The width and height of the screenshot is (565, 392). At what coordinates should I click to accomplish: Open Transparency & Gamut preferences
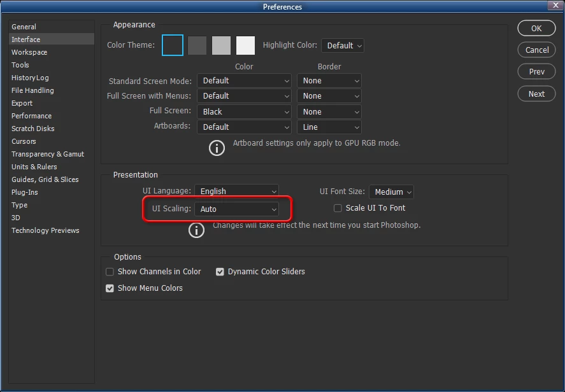pos(52,154)
